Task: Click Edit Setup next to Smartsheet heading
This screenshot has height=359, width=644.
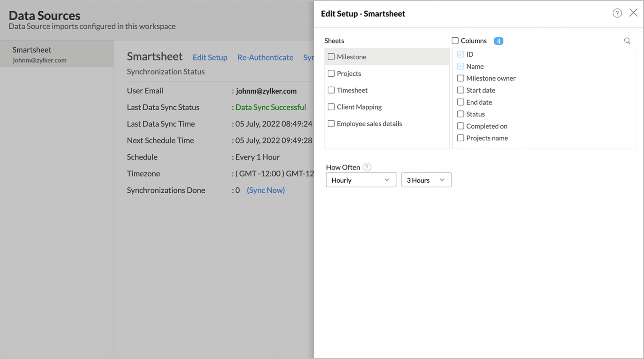Action: coord(210,57)
